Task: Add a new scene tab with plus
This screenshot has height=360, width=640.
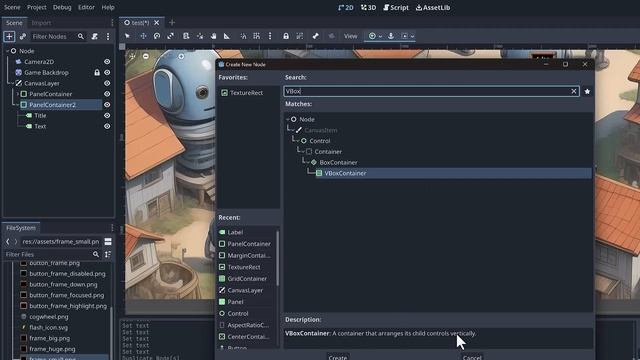Action: [172, 23]
